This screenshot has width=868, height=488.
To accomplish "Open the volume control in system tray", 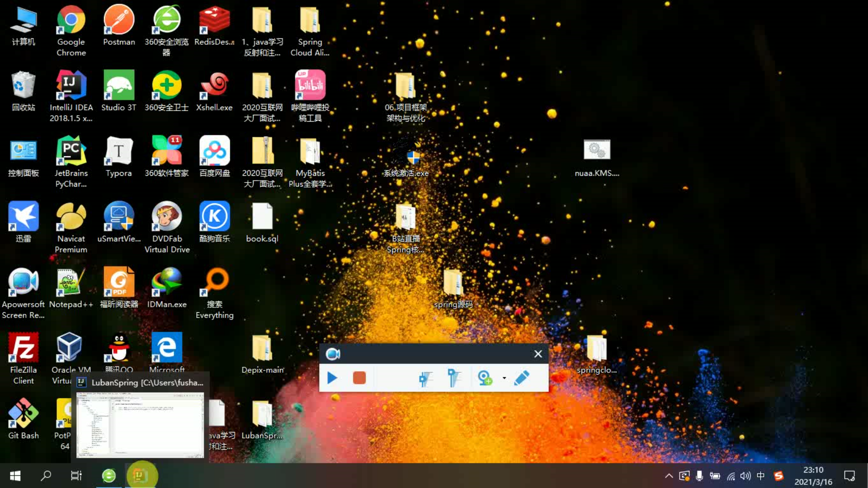I will point(745,476).
